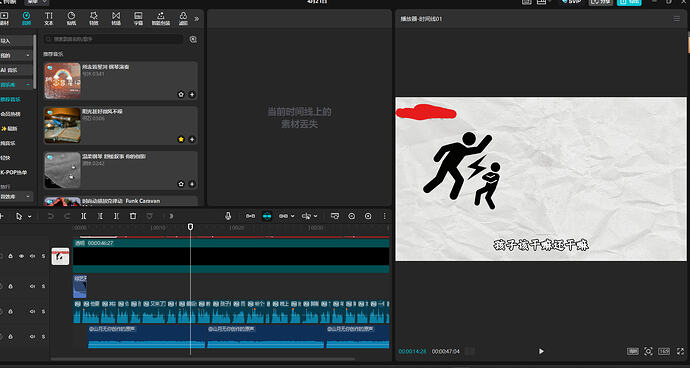This screenshot has width=690, height=368.
Task: Unfavorite the 阳光挺好微风不燥 track
Action: 181,139
